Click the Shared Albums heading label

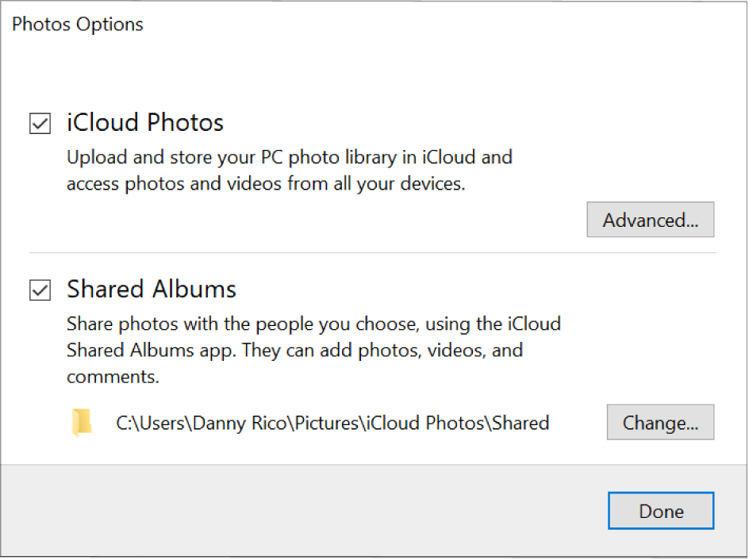[151, 290]
